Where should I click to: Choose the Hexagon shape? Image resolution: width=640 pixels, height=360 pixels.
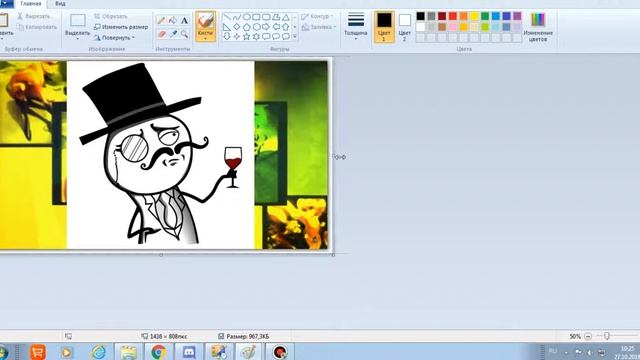point(256,27)
